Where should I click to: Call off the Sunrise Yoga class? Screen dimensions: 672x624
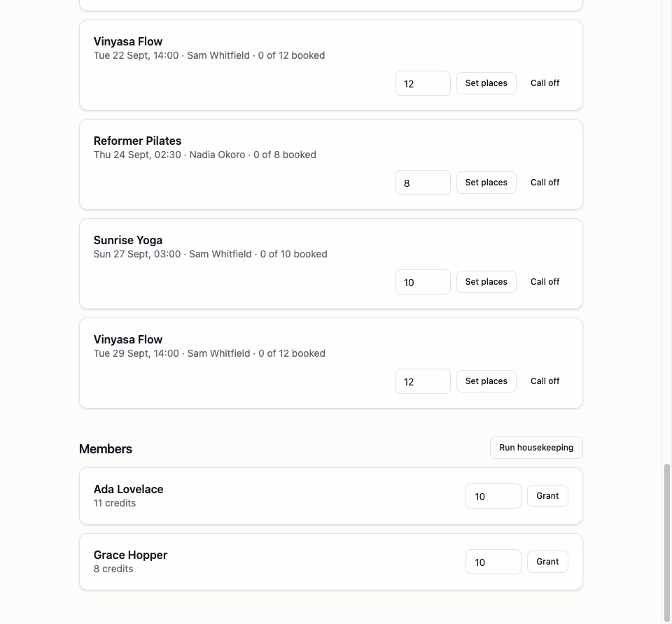pyautogui.click(x=545, y=282)
